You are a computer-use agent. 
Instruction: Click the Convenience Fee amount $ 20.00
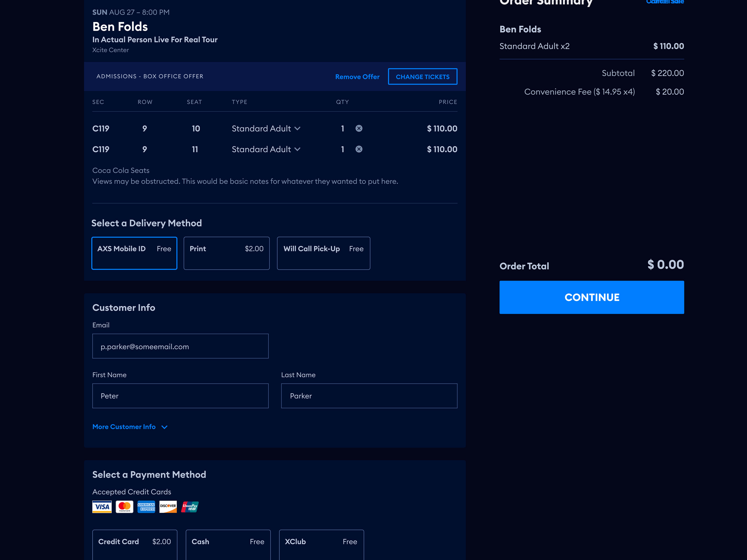670,92
